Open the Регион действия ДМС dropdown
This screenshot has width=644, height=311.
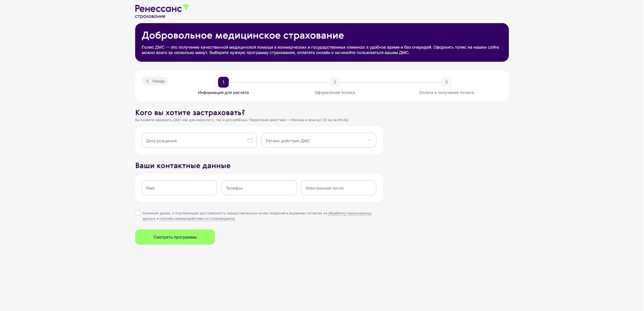click(318, 140)
